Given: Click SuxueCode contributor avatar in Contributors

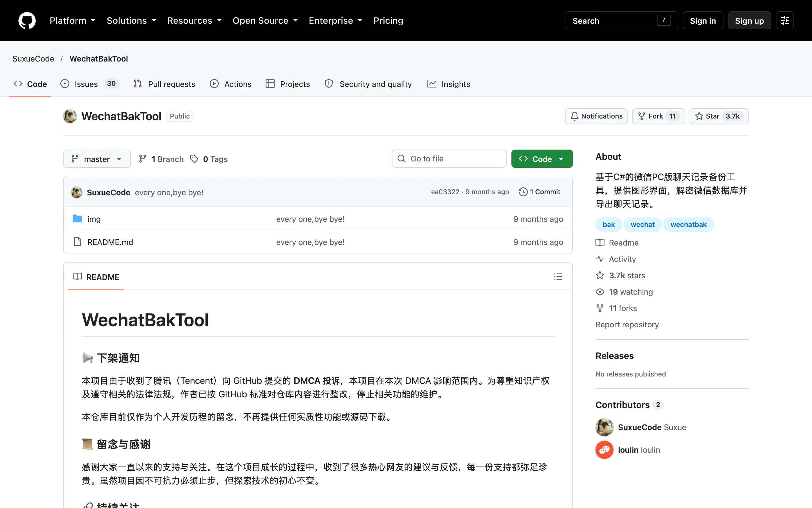Looking at the screenshot, I should coord(604,427).
